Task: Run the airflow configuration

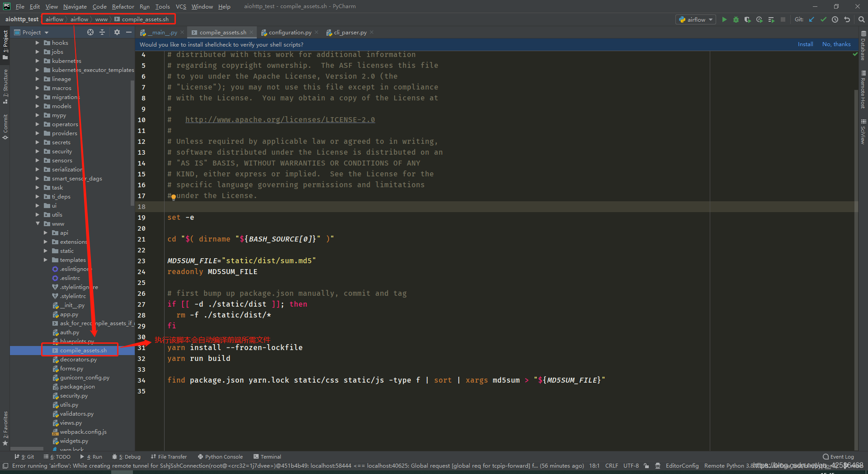Action: 724,19
